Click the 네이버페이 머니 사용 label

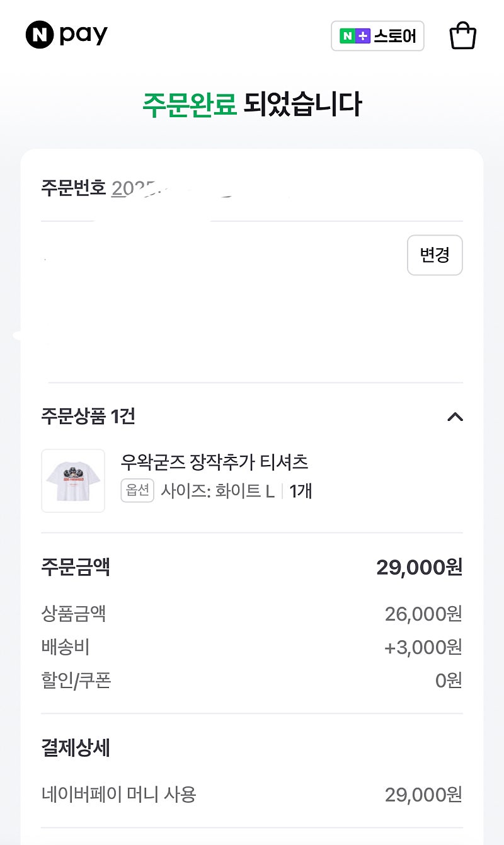point(118,795)
